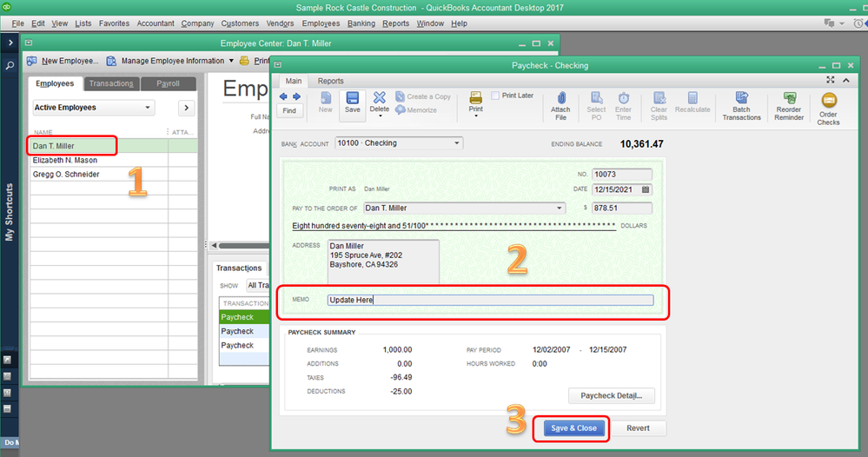The image size is (868, 457).
Task: Click the Enter Time icon
Action: [x=623, y=98]
